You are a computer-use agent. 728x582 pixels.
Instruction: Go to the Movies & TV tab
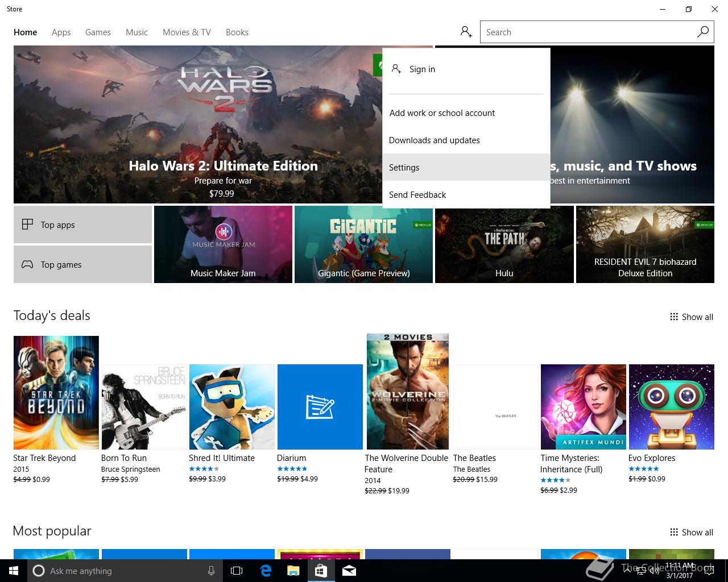[x=187, y=32]
